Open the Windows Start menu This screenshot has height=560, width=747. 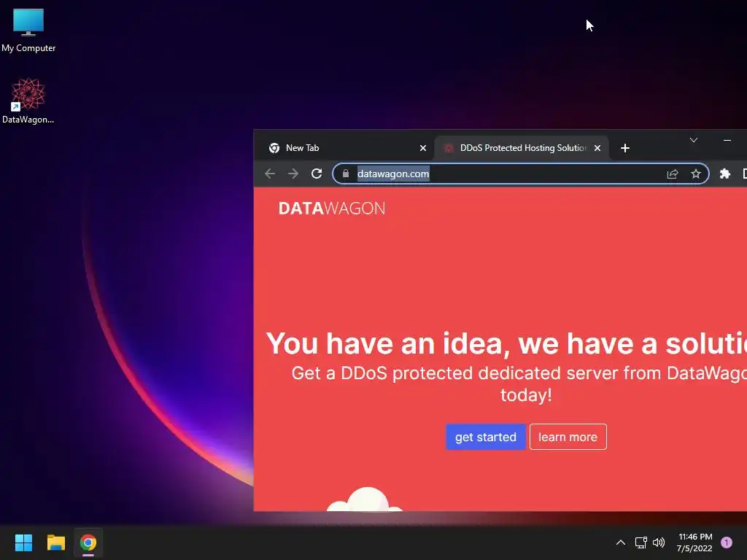click(x=23, y=542)
